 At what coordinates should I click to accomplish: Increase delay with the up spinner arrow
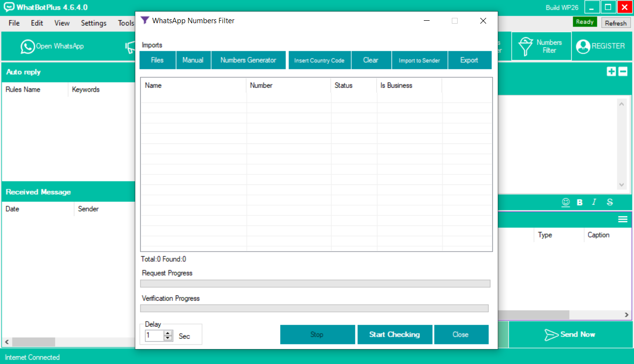[168, 333]
